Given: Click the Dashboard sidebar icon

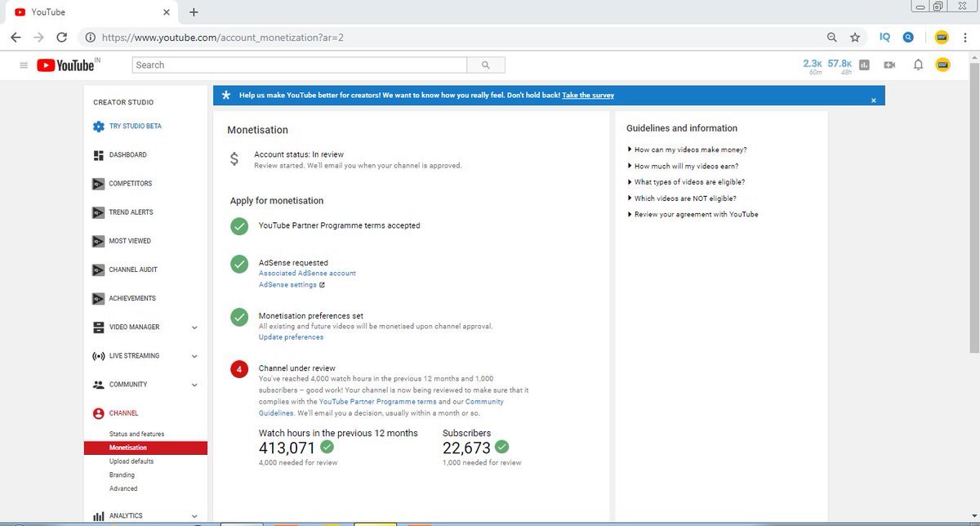Looking at the screenshot, I should point(98,155).
